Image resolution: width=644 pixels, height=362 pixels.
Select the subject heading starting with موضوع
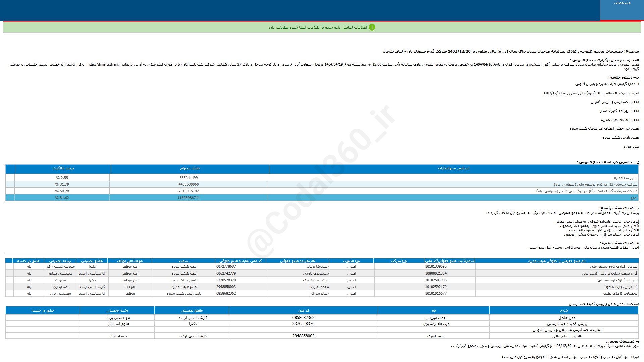click(x=511, y=51)
